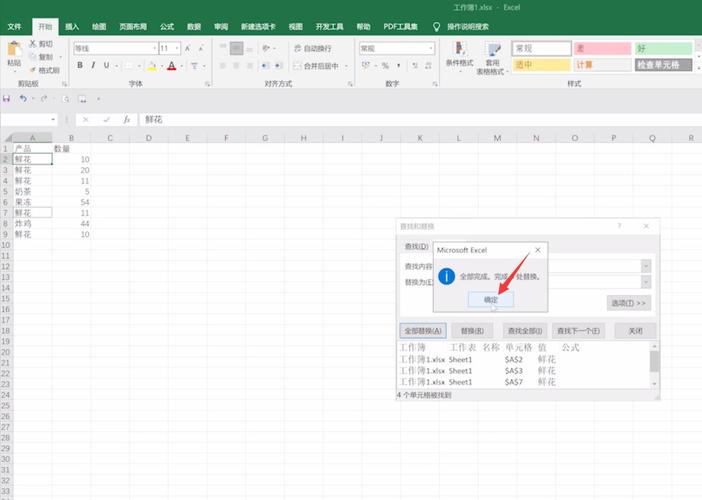Click the decrease decimal icon

pyautogui.click(x=428, y=66)
